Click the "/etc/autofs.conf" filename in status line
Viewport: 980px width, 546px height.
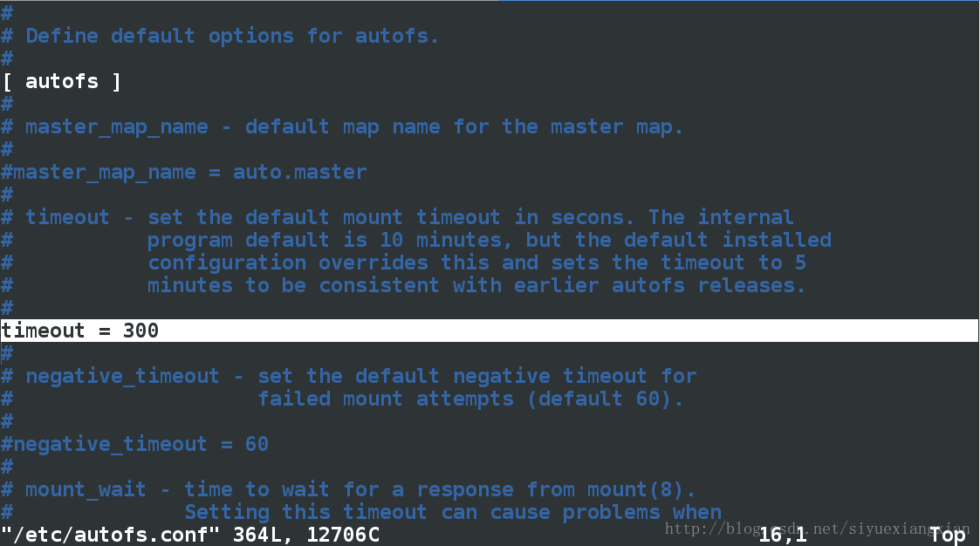point(111,535)
